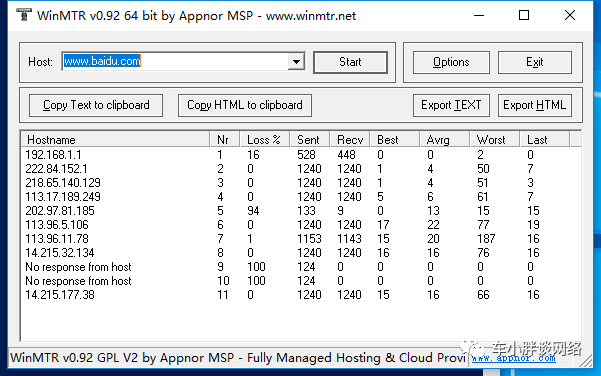Minimize the WinMTR window
601x376 pixels.
479,15
